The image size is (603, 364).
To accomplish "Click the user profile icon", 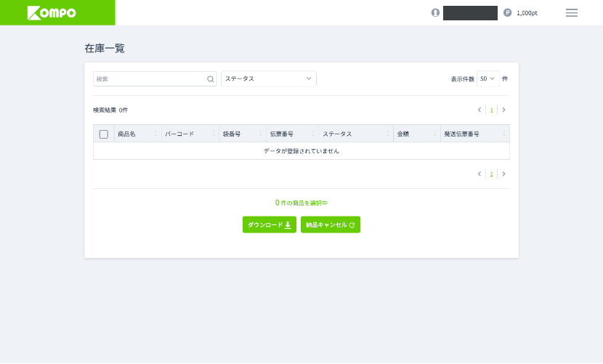I will pos(435,12).
